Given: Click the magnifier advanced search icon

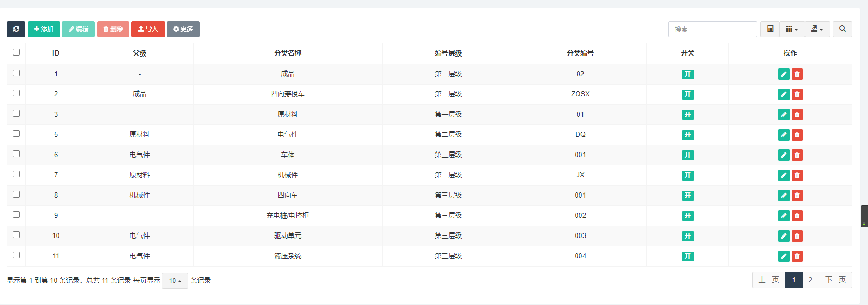Looking at the screenshot, I should click(843, 29).
